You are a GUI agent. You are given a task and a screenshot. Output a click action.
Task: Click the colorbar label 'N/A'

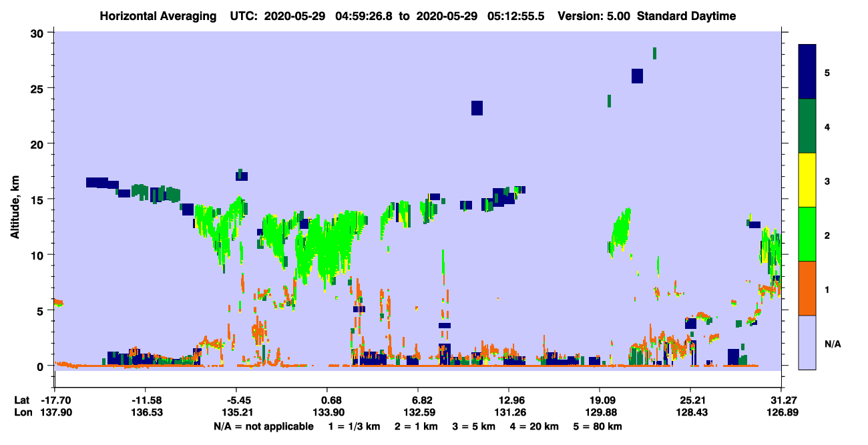pyautogui.click(x=832, y=344)
